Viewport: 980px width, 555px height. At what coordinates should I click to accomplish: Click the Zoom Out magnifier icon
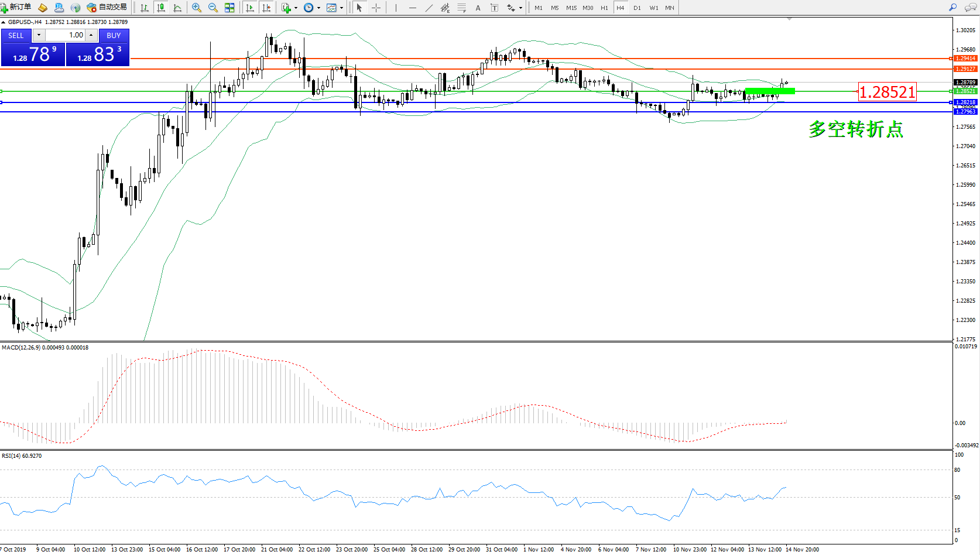(213, 8)
